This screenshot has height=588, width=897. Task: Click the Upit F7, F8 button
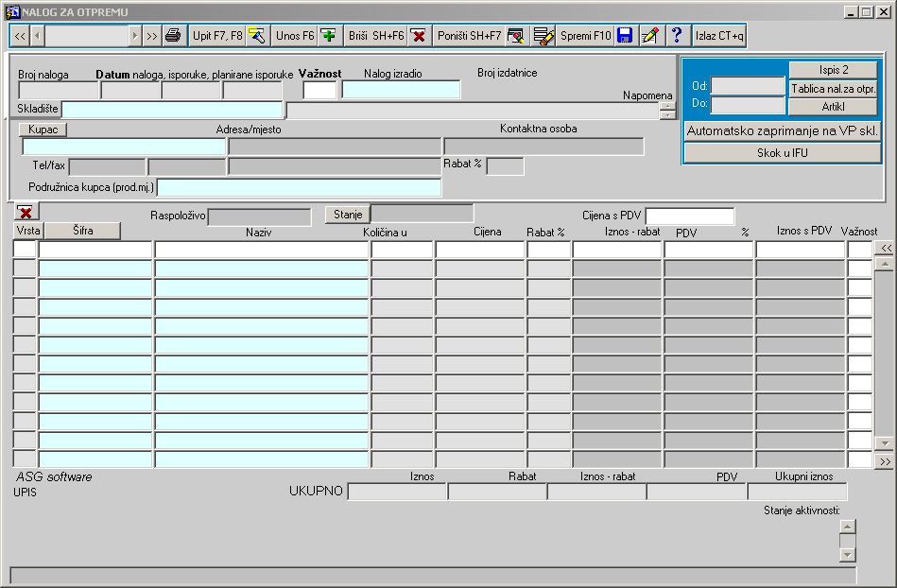pyautogui.click(x=217, y=36)
